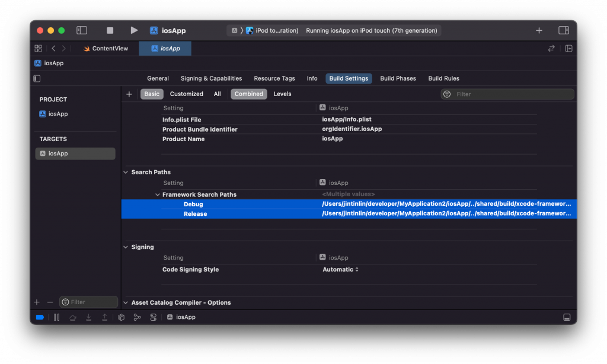Collapse Framework Search Paths row

(x=157, y=195)
